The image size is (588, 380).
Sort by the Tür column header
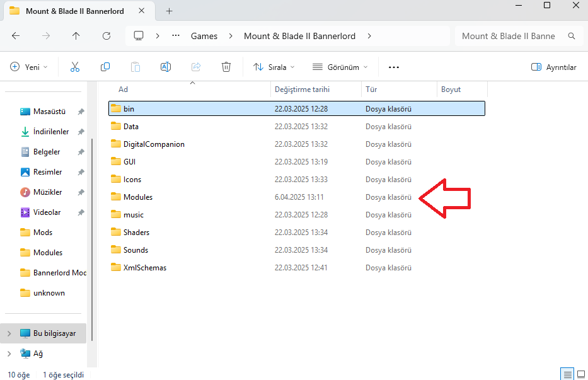tap(399, 89)
